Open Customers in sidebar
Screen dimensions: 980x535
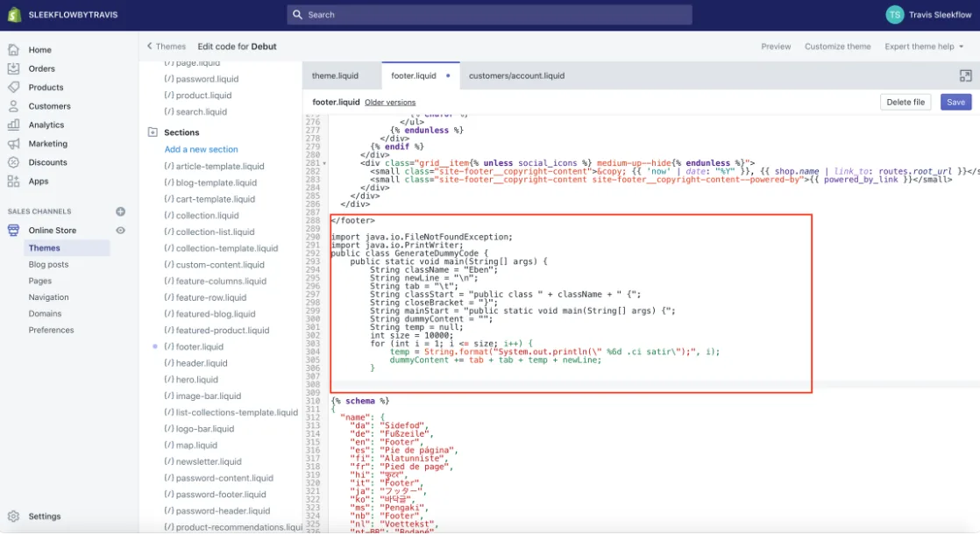(49, 105)
